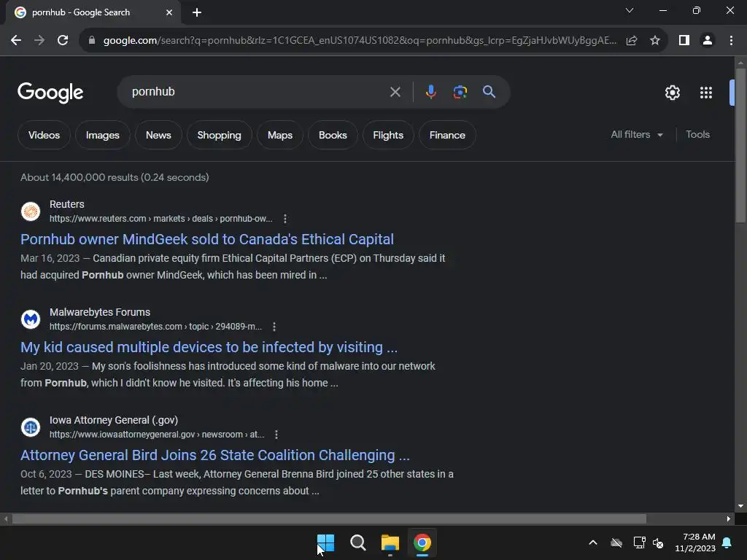Open the search Tools button
The width and height of the screenshot is (747, 560).
[697, 135]
